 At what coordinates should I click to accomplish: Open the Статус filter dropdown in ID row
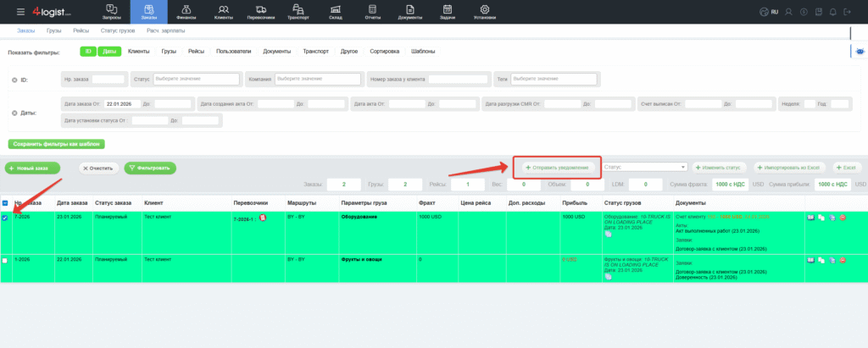point(197,79)
